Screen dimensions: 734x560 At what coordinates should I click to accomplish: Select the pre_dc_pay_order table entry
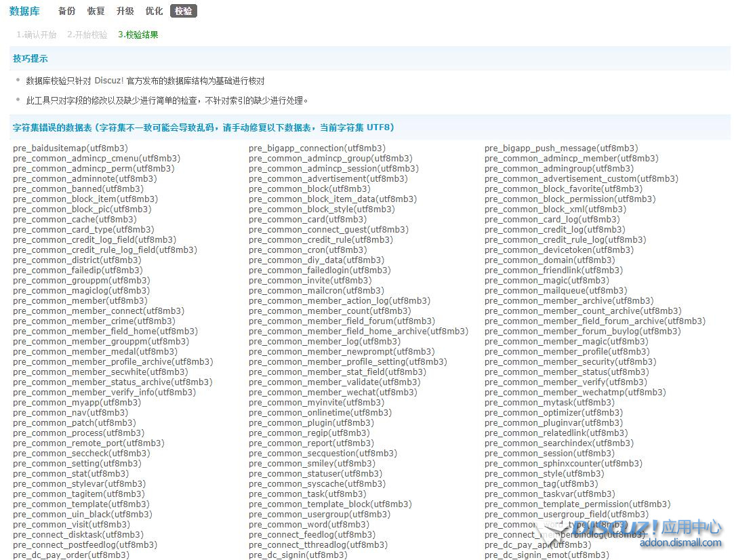[x=70, y=555]
